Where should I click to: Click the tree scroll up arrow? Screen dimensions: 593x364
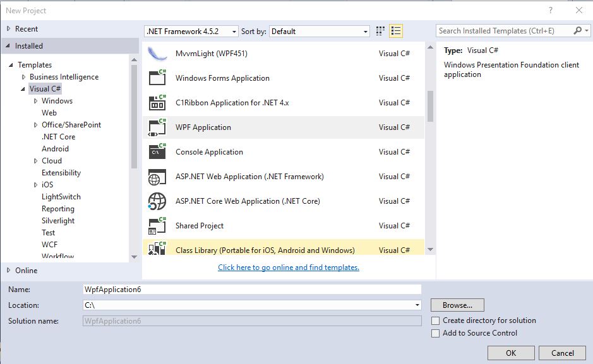(x=135, y=60)
